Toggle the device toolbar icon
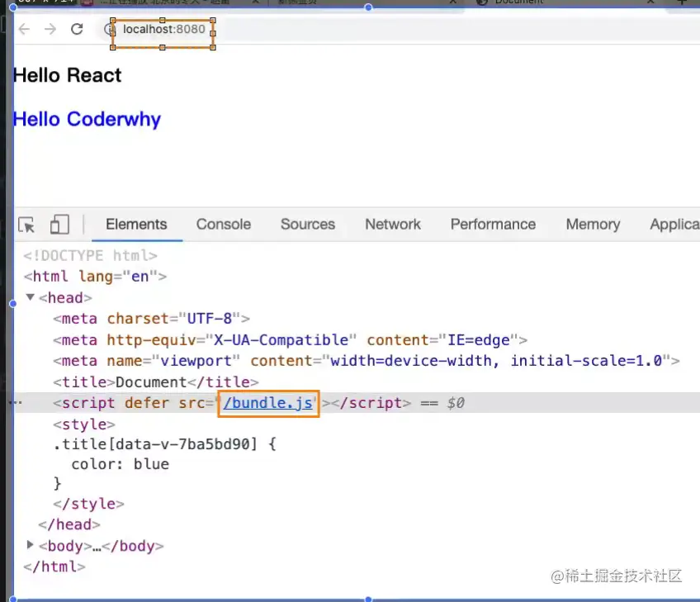Screen dimensions: 700x602 59,224
